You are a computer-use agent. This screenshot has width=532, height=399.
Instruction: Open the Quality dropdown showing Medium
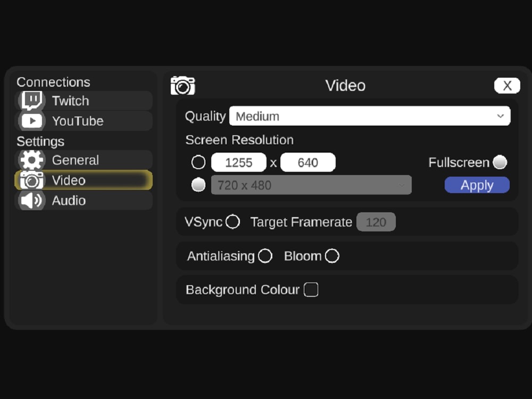370,116
